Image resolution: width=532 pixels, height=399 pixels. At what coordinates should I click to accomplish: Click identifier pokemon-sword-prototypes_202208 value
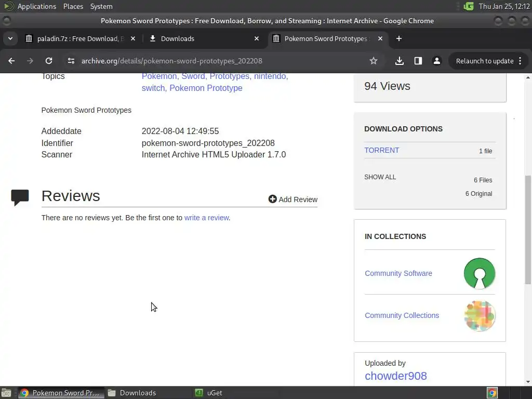coord(208,143)
